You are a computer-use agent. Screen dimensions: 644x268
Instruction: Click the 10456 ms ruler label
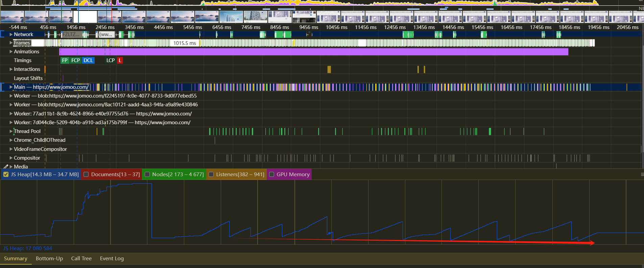(x=337, y=27)
